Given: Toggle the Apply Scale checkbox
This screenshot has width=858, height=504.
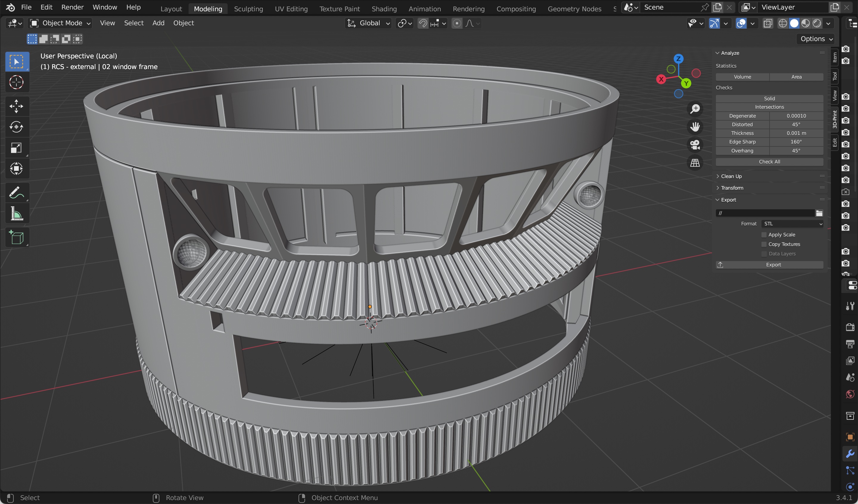Looking at the screenshot, I should pyautogui.click(x=764, y=235).
